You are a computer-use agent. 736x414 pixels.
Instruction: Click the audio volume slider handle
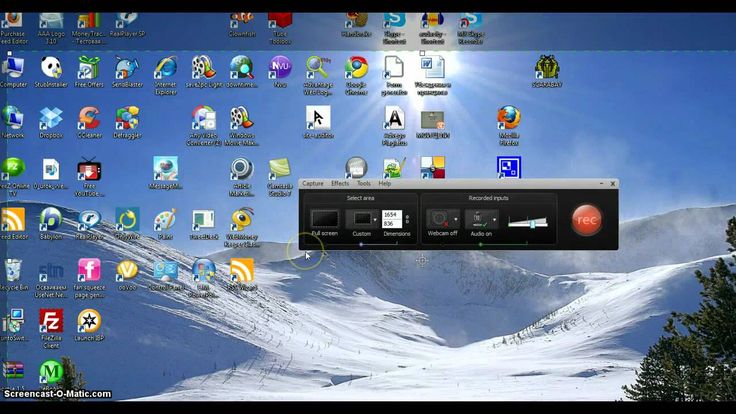pyautogui.click(x=532, y=223)
